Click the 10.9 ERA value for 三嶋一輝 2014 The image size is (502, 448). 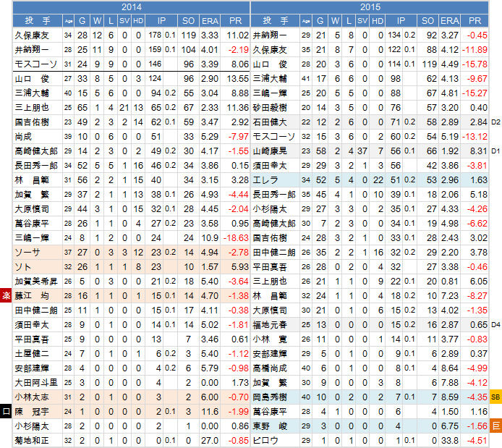click(x=210, y=238)
